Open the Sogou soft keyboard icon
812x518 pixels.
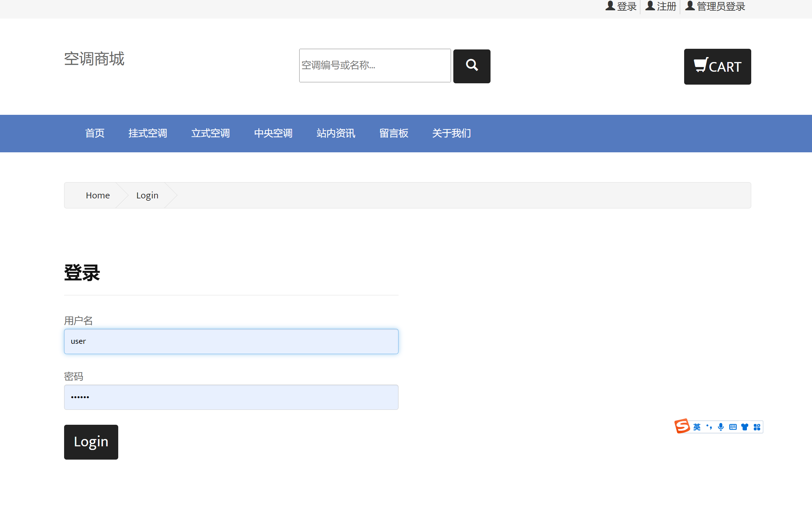point(732,427)
